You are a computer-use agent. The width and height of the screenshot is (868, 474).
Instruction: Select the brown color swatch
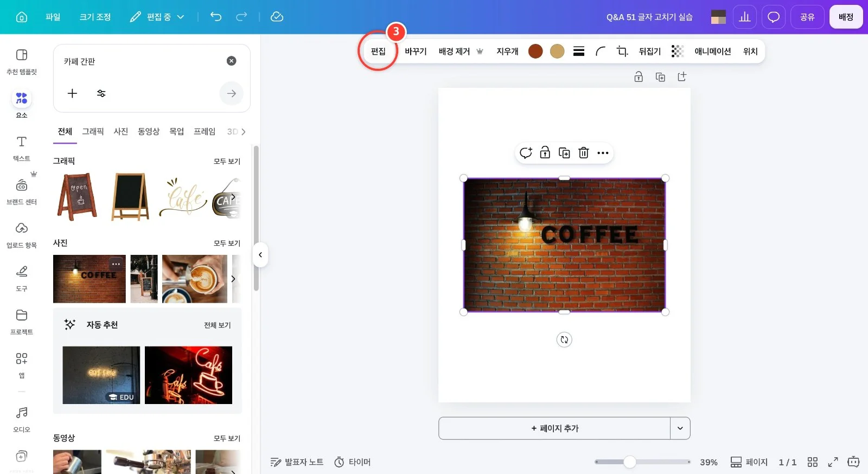tap(535, 51)
